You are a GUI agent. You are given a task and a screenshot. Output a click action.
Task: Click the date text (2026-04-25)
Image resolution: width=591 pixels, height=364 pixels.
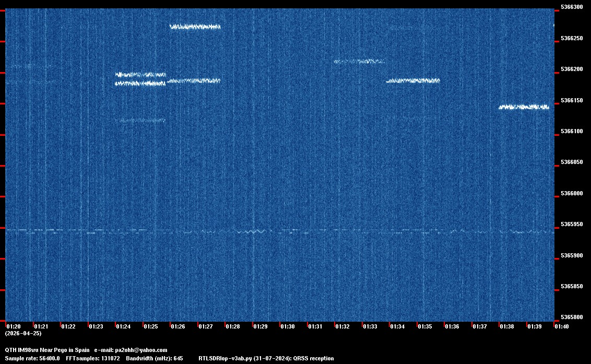[x=23, y=333]
